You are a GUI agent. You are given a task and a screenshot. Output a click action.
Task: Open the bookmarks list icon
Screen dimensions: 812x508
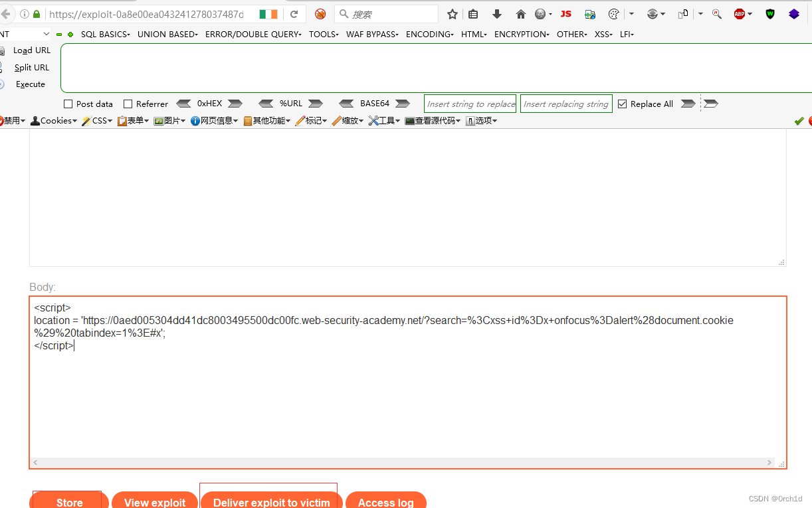[473, 14]
